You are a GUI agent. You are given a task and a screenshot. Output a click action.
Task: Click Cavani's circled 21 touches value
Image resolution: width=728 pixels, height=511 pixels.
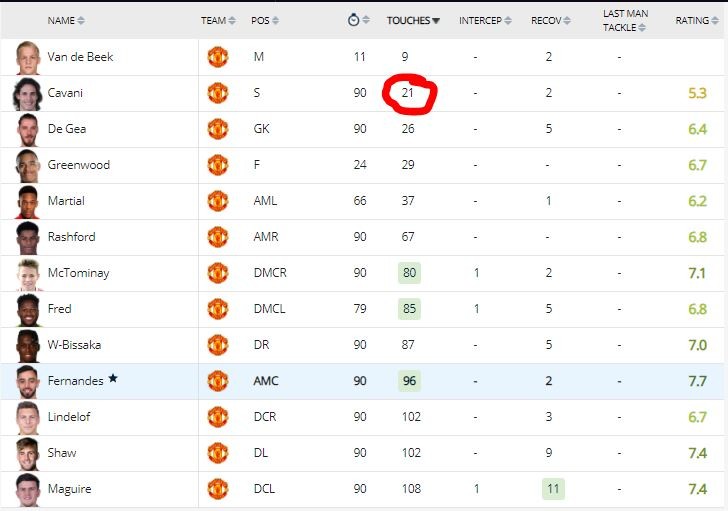408,93
